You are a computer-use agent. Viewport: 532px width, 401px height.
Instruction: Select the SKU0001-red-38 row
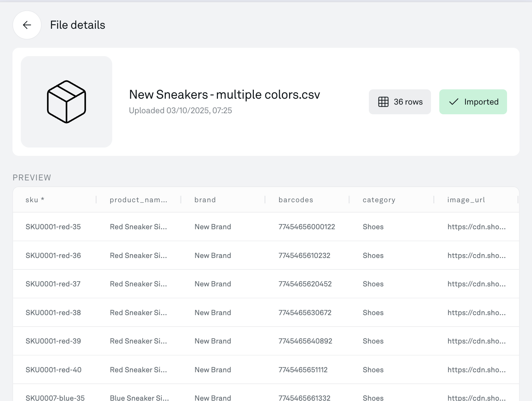pos(53,313)
